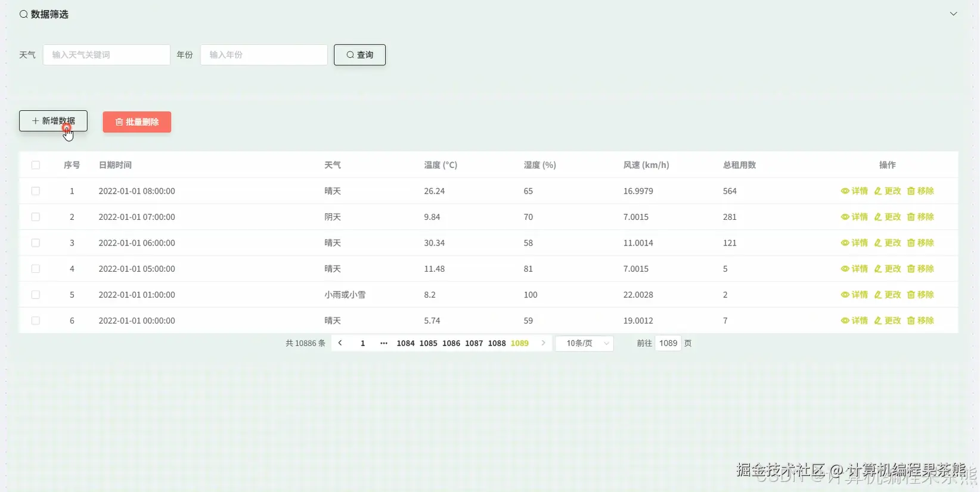The image size is (980, 492).
Task: Click the 查询 search button
Action: pyautogui.click(x=359, y=55)
